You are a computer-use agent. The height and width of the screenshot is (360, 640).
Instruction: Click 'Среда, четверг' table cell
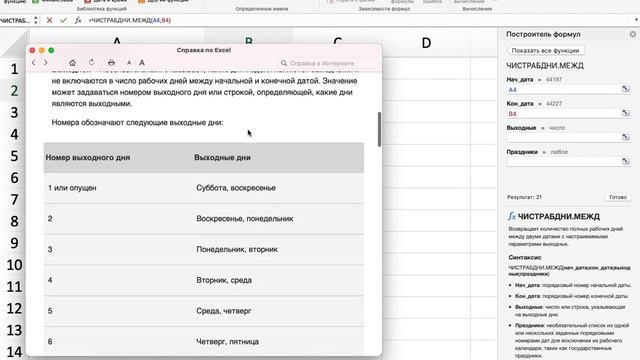point(224,311)
